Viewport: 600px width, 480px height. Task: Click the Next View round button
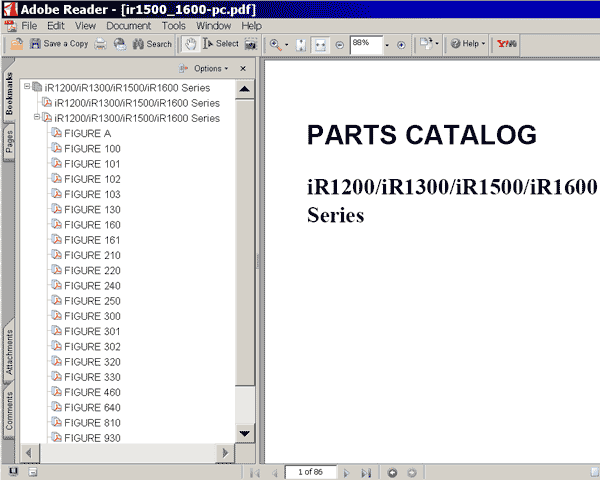(412, 473)
